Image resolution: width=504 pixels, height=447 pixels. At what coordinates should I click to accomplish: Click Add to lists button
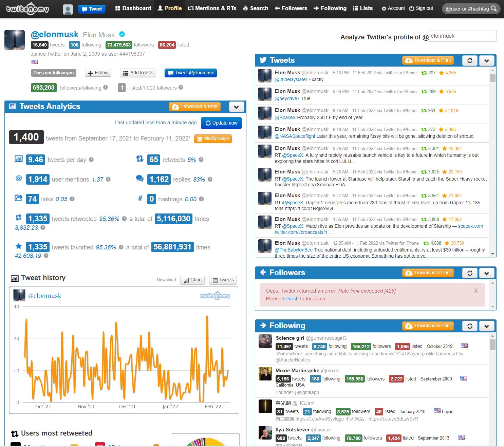[x=138, y=73]
